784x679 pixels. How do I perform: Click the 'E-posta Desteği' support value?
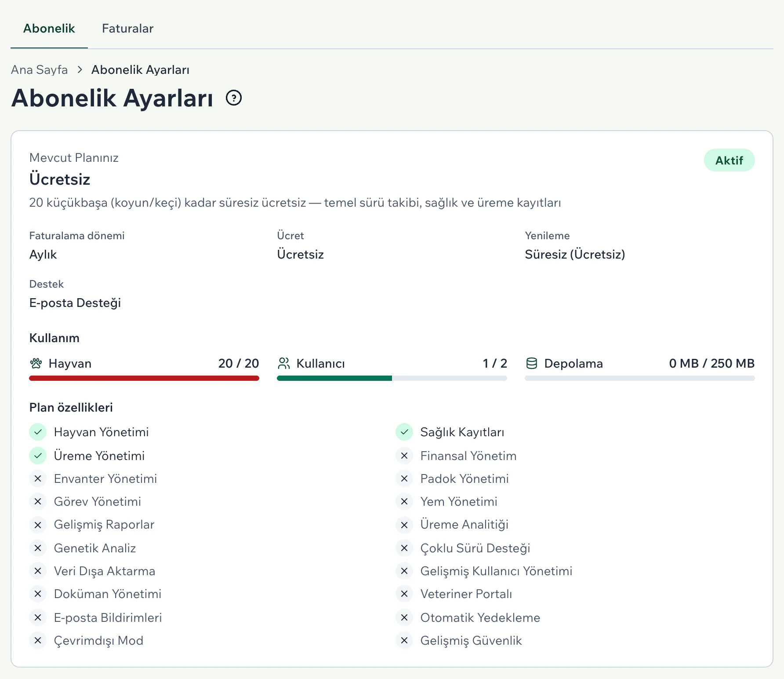pyautogui.click(x=75, y=303)
